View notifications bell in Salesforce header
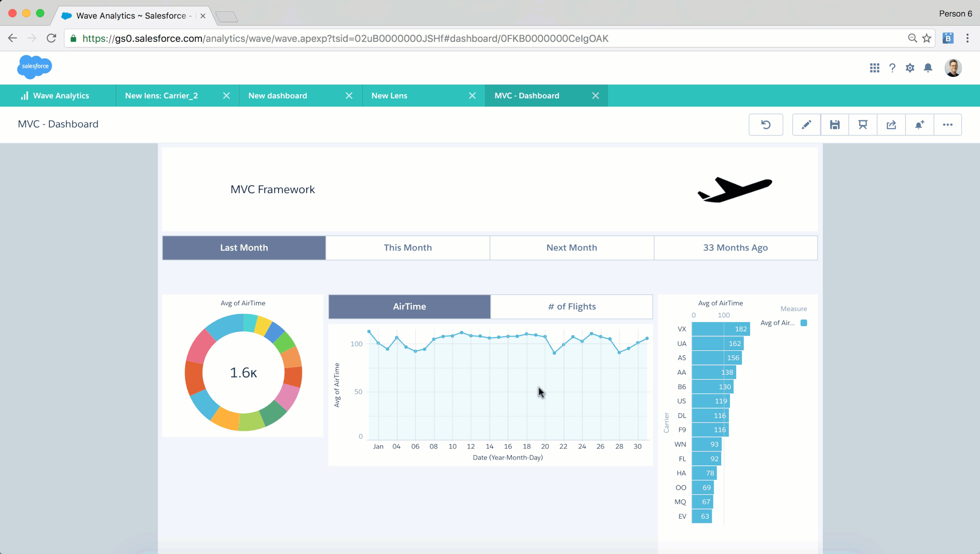Screen dimensions: 980x554 pos(928,68)
